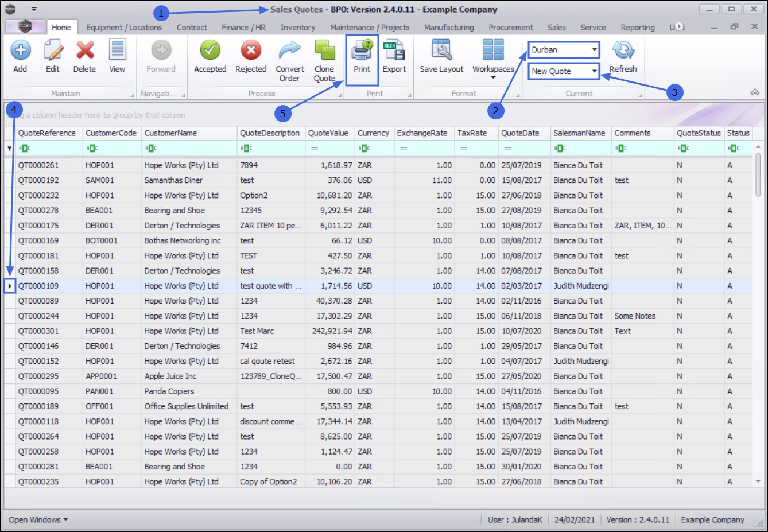
Task: Collapse the ribbon with the chevron
Action: [x=755, y=92]
